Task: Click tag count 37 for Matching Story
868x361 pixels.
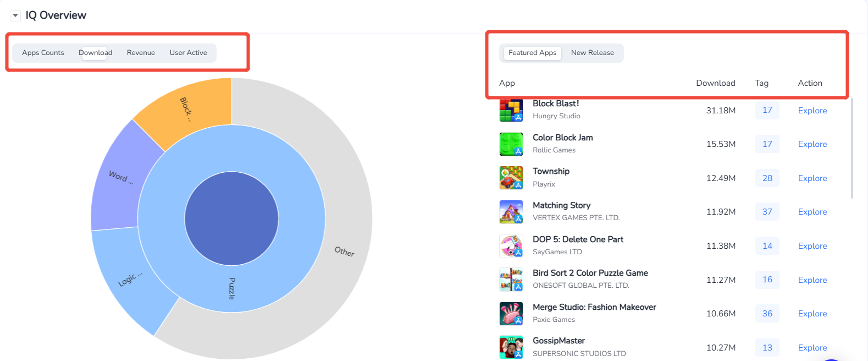Action: coord(767,212)
